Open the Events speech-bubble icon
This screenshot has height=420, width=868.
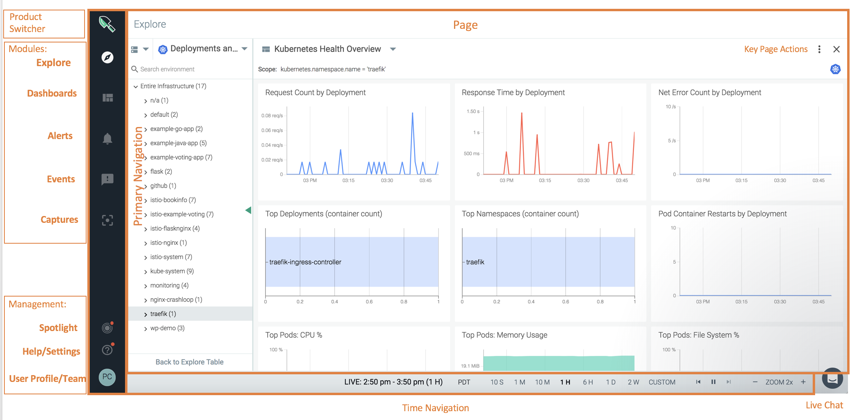107,179
